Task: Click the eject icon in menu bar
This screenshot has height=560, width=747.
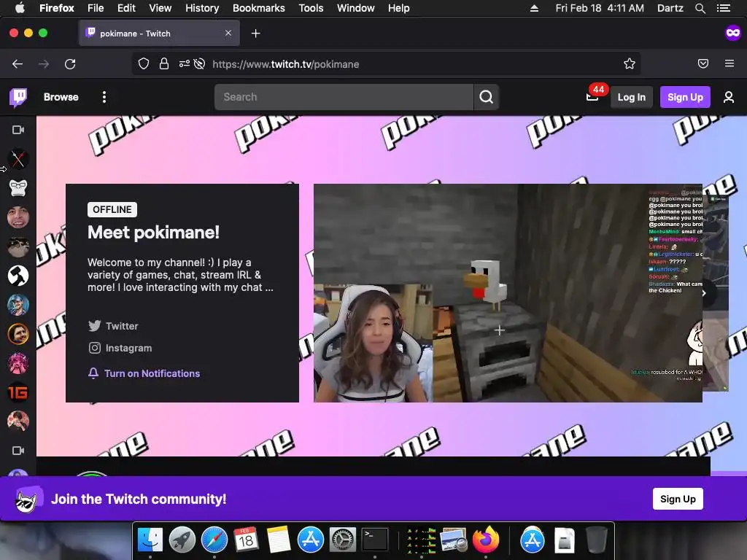Action: [x=534, y=8]
